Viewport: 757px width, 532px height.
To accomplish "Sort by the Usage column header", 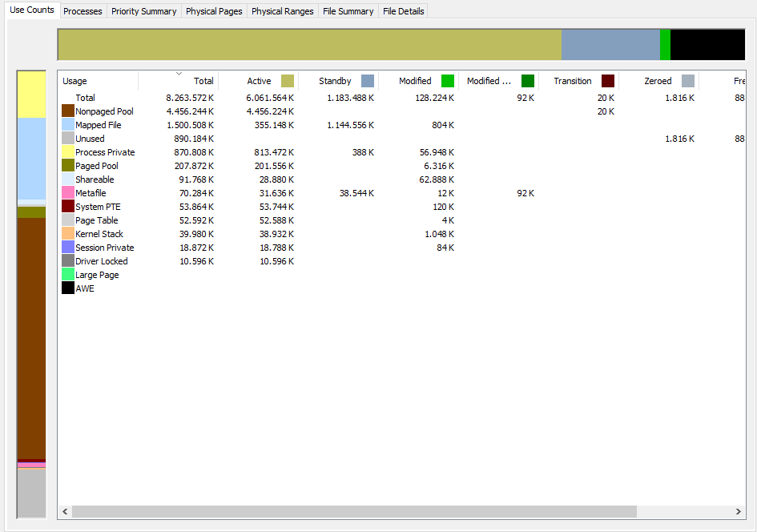I will [x=99, y=81].
